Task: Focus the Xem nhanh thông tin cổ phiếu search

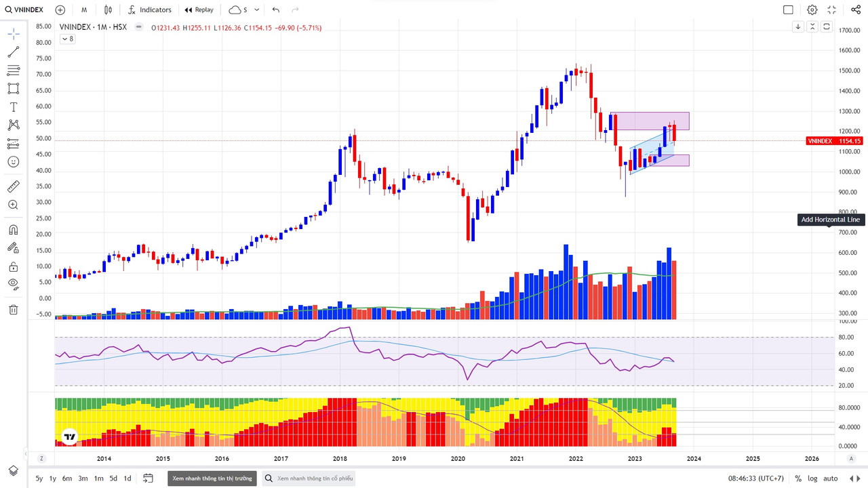Action: 308,479
